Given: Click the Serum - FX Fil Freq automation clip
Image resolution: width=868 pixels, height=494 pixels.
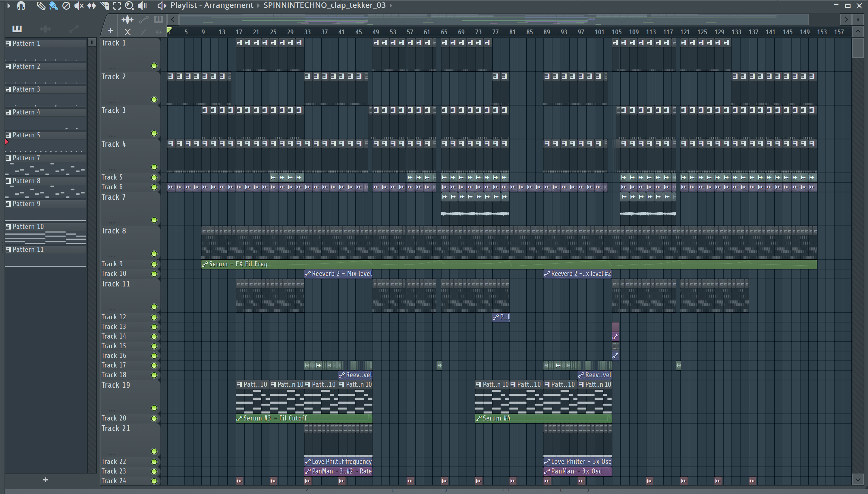Looking at the screenshot, I should [509, 264].
